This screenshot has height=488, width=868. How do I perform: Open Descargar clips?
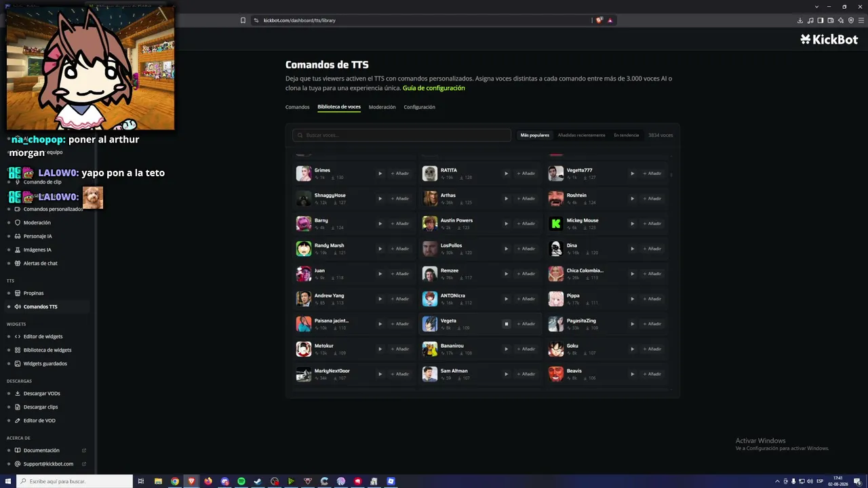point(45,407)
